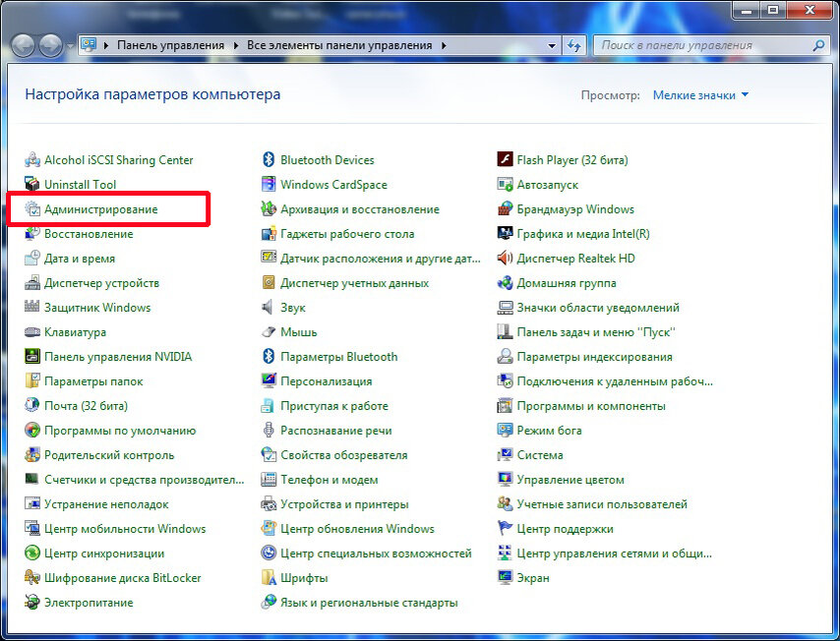Viewport: 840px width, 641px height.
Task: Click Все элементы панели управления breadcrumb
Action: click(339, 45)
